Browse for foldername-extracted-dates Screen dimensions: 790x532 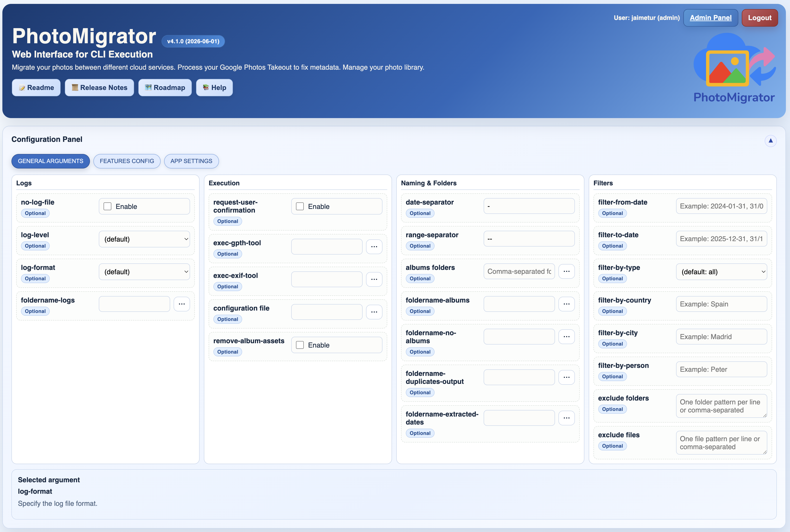(x=566, y=418)
